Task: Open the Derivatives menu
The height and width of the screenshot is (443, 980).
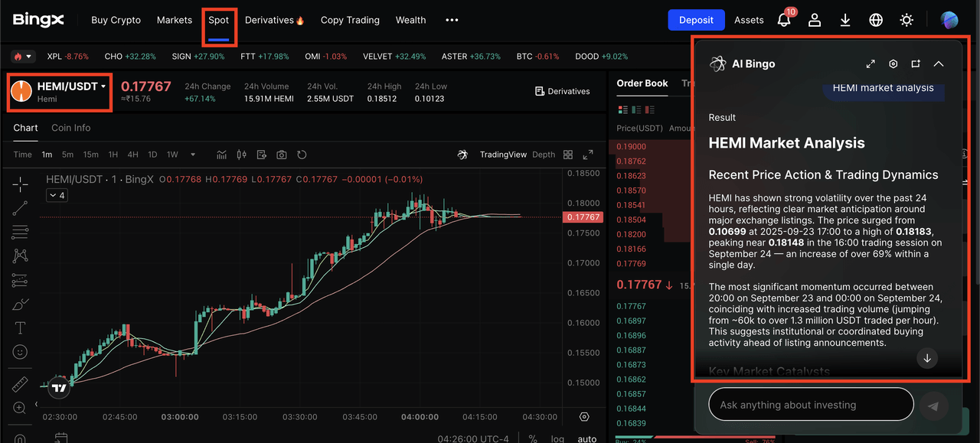Action: tap(275, 20)
